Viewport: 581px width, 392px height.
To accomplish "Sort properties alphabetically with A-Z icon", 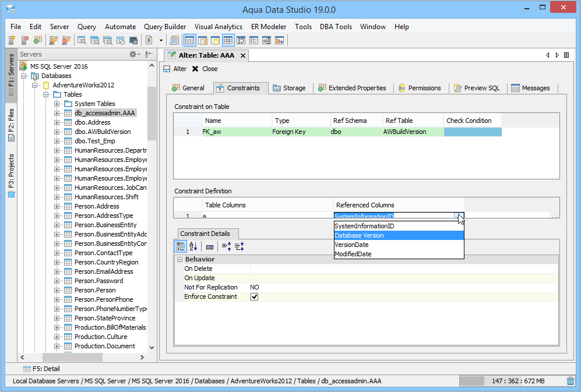I will point(193,246).
